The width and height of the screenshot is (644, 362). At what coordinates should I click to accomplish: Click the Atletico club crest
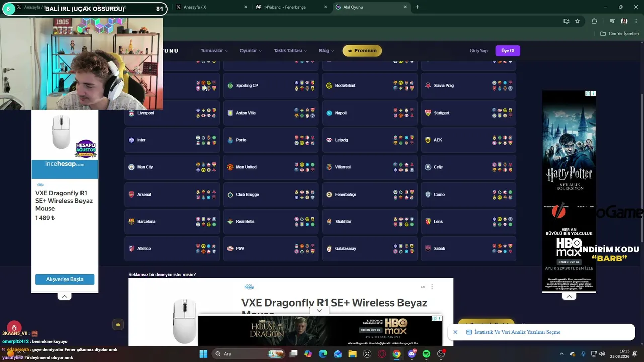click(131, 249)
